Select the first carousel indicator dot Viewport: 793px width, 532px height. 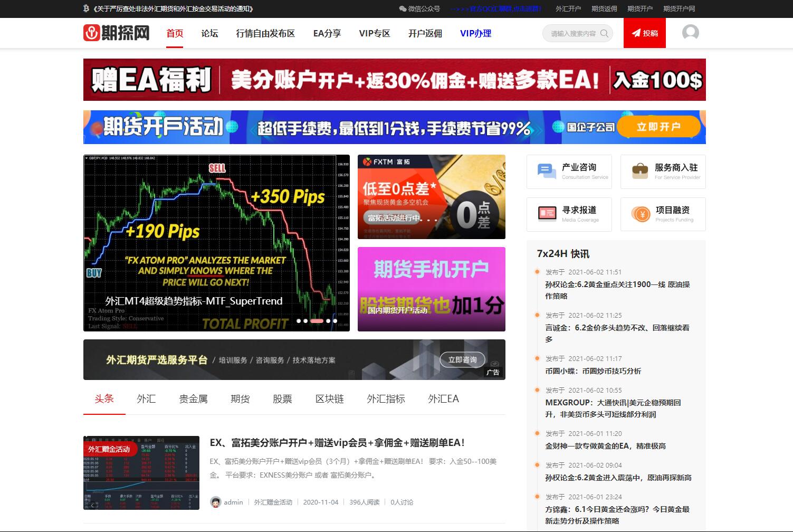(299, 321)
